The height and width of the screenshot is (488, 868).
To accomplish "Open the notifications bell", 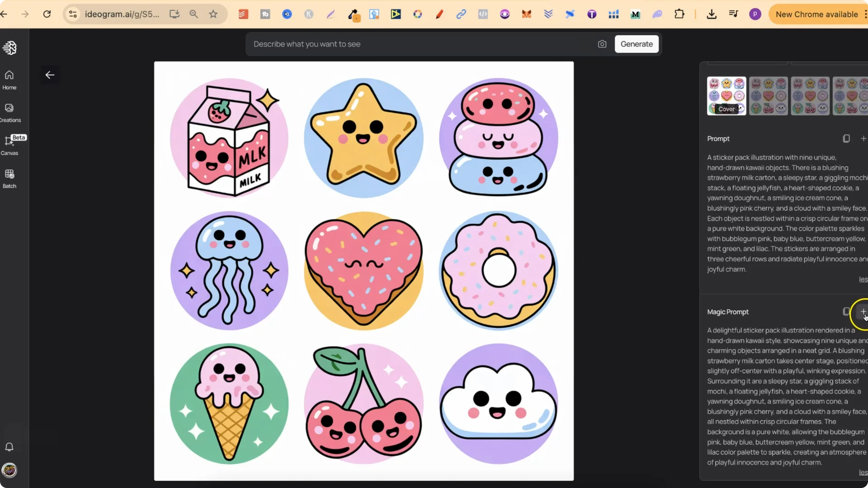I will (9, 447).
